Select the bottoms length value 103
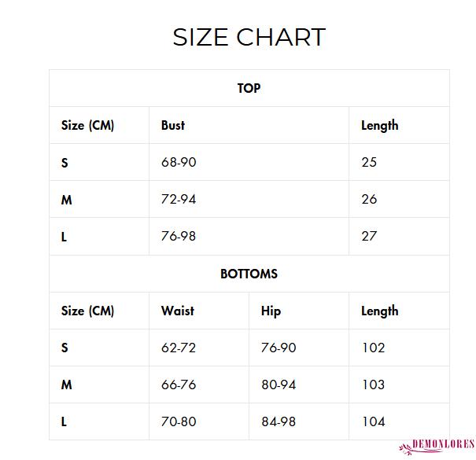 (x=373, y=385)
